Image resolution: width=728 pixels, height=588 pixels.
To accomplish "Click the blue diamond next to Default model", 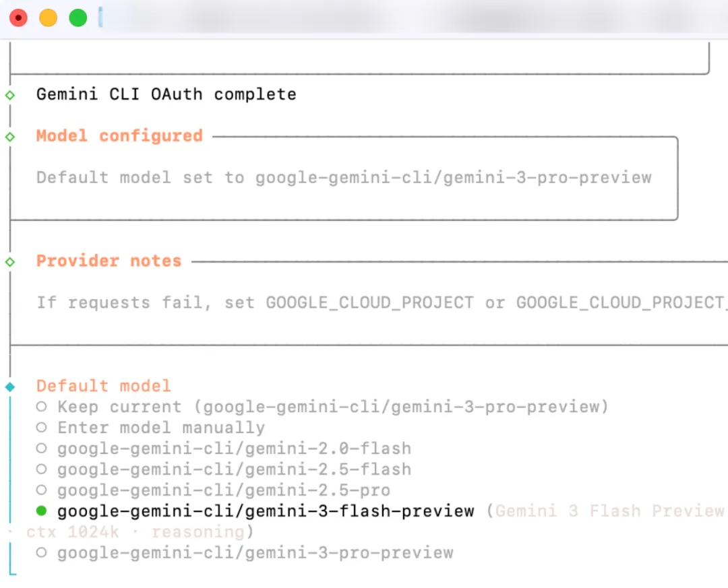I will (x=9, y=387).
